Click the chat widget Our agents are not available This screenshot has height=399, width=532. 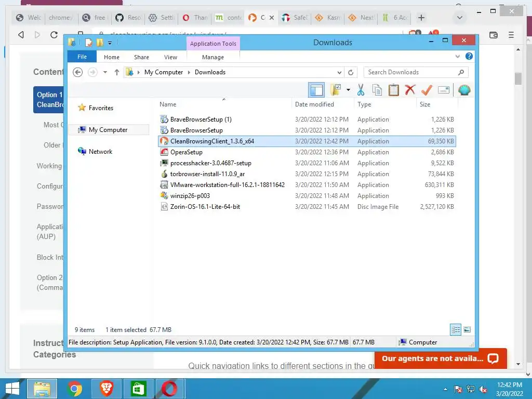441,358
